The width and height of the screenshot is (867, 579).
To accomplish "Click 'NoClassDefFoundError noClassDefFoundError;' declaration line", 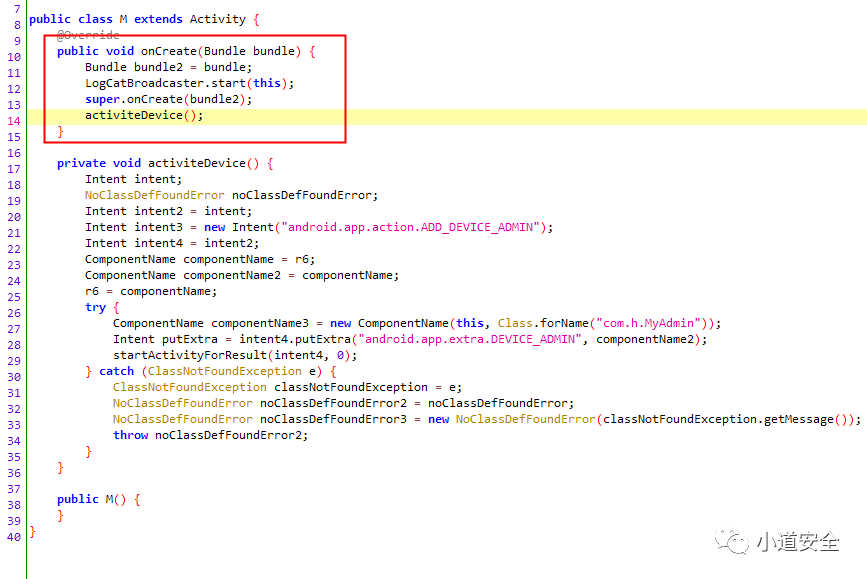I will click(232, 195).
